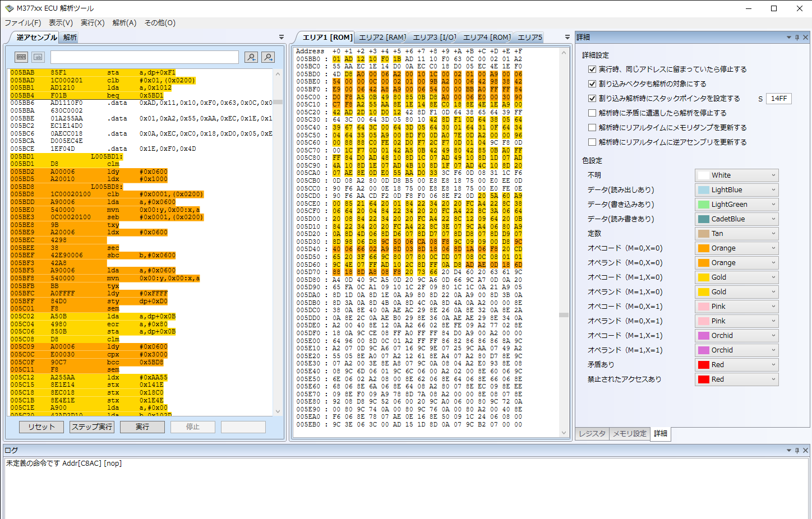
Task: Pin the 詳細 panel with the pushpin icon
Action: coord(796,38)
